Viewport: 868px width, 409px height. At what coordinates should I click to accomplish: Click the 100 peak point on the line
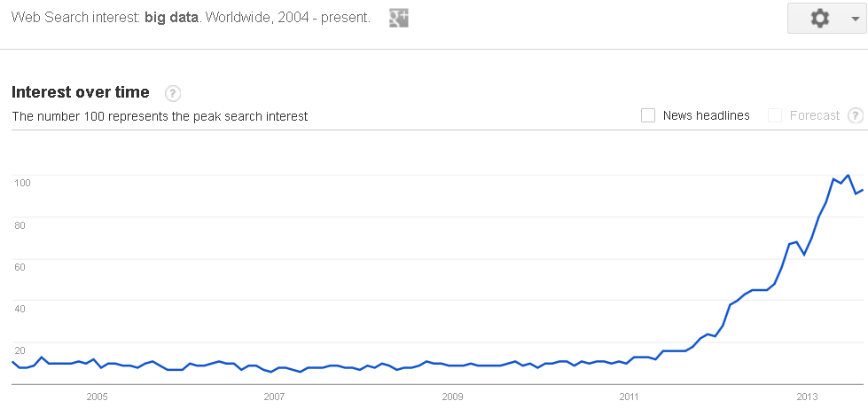848,175
